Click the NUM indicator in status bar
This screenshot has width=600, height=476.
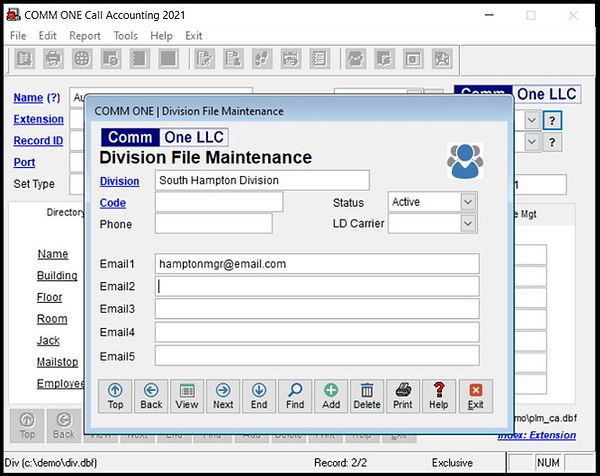548,463
